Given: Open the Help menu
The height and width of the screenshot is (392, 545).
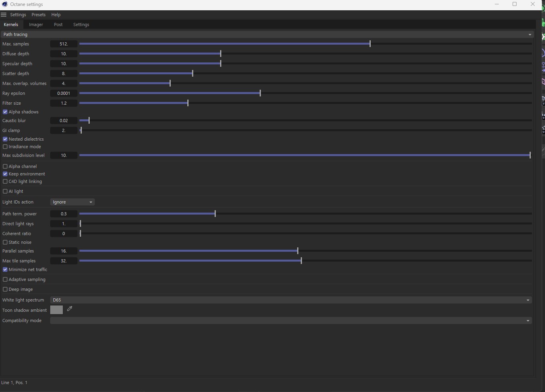Looking at the screenshot, I should 56,15.
